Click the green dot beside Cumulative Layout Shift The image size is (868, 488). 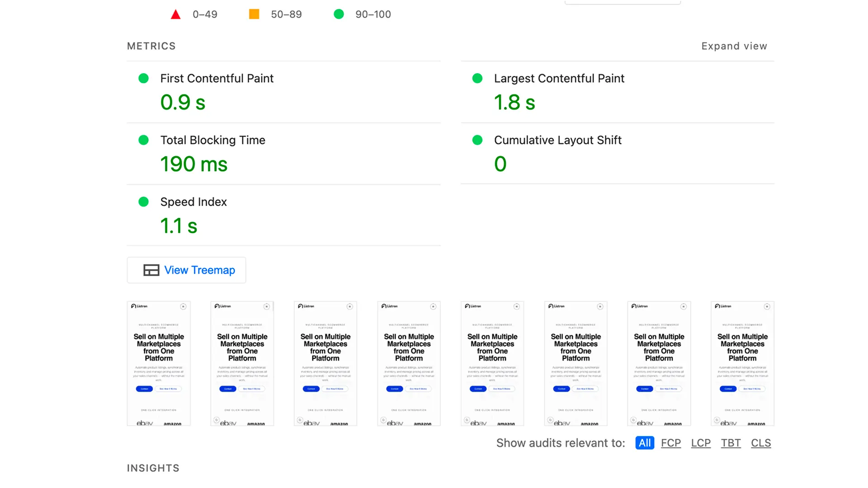click(477, 140)
